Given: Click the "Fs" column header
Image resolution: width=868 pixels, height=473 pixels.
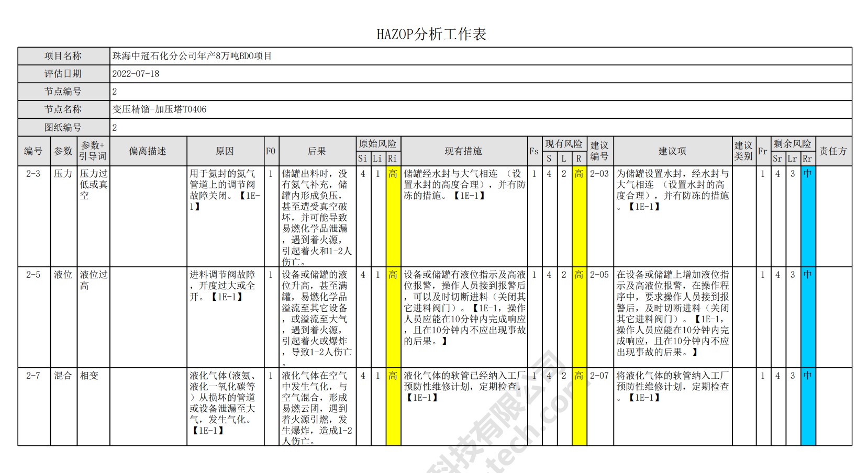Looking at the screenshot, I should (534, 151).
